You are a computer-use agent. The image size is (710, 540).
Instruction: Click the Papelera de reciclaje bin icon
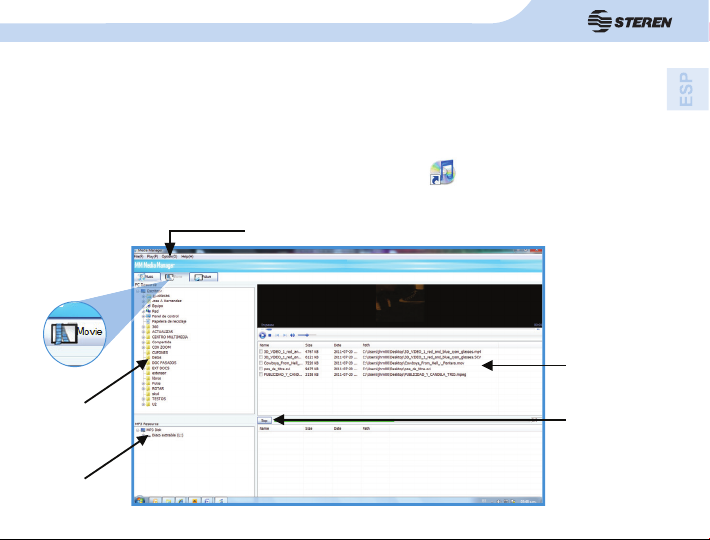pyautogui.click(x=149, y=321)
